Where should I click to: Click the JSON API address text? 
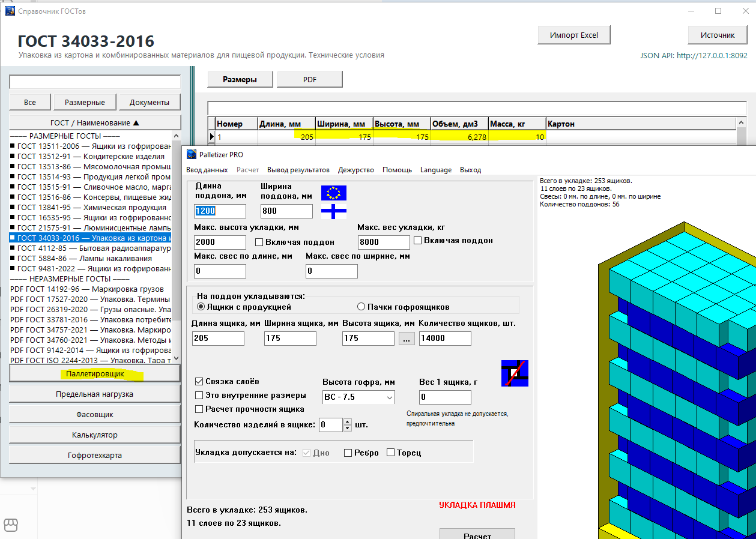[x=694, y=55]
